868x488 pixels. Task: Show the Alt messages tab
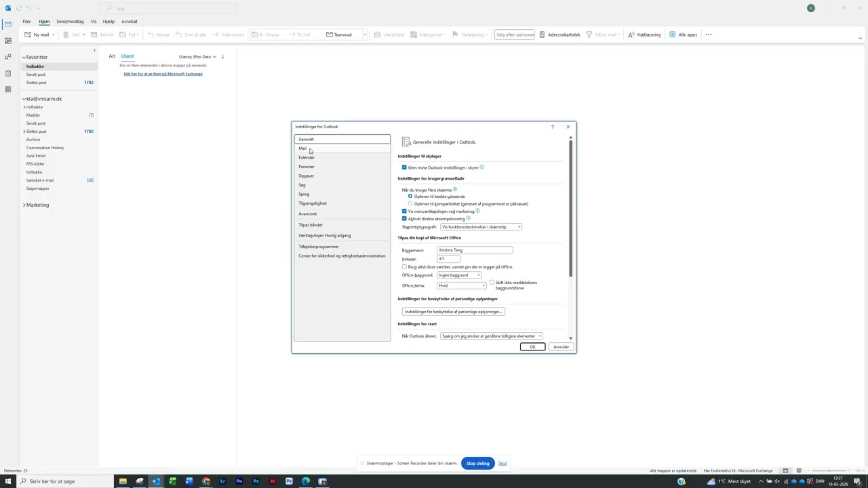click(x=112, y=56)
